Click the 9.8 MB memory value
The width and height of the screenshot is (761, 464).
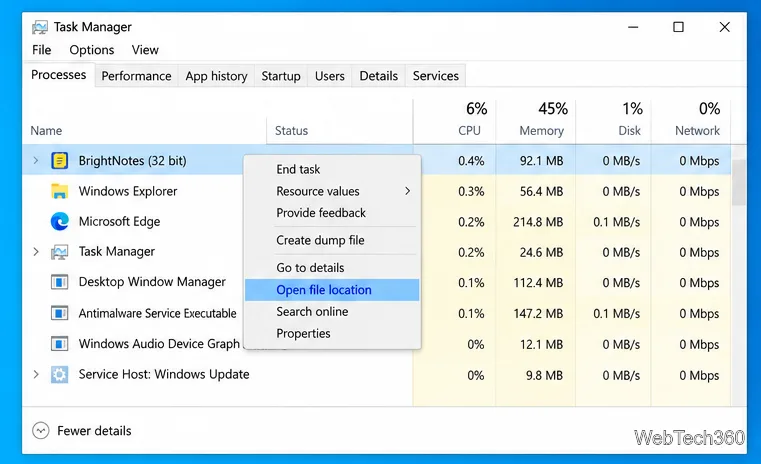[x=545, y=375]
